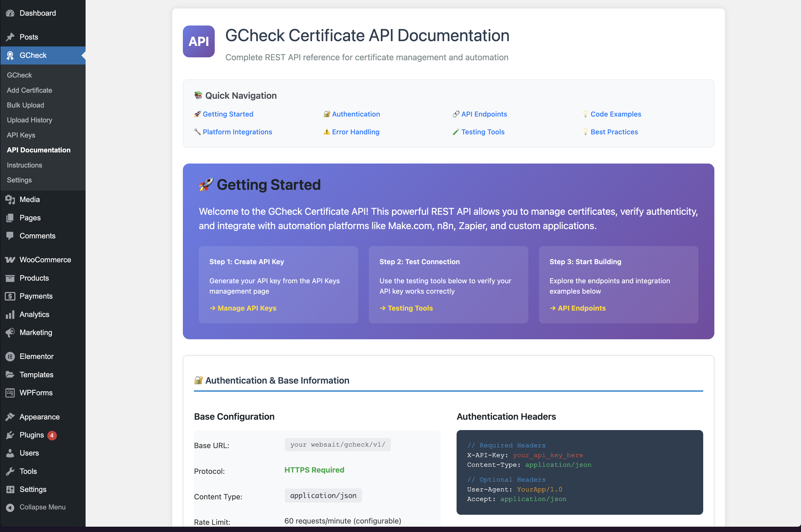Switch to the API Keys submenu item
Screen dimensions: 801x532
pyautogui.click(x=21, y=135)
